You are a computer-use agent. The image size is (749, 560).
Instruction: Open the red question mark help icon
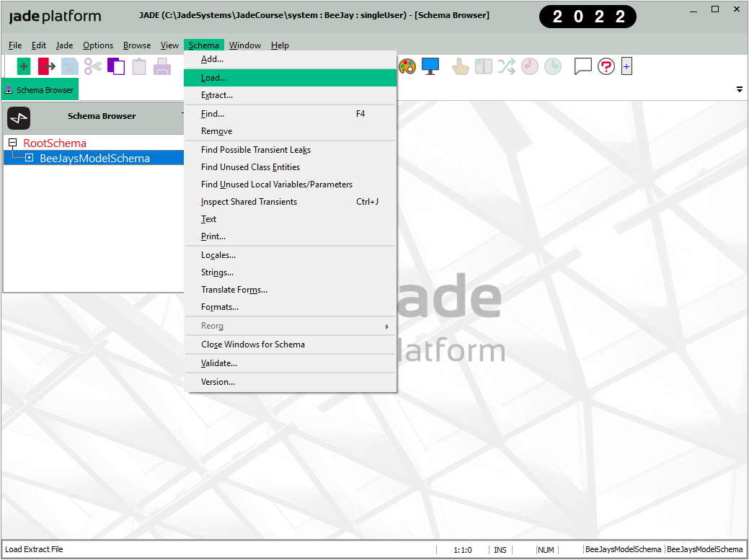pyautogui.click(x=606, y=66)
